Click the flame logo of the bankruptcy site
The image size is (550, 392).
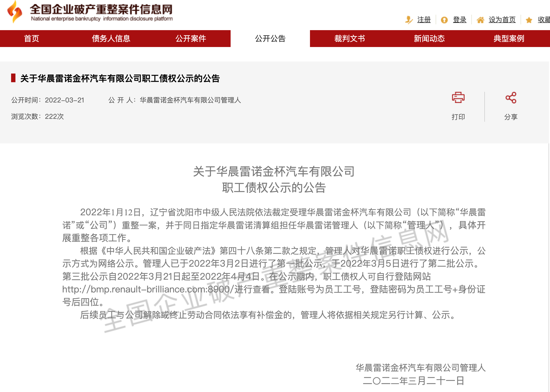tap(15, 12)
